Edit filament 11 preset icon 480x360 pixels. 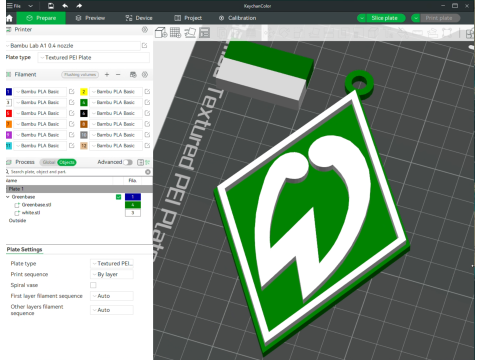(72, 146)
